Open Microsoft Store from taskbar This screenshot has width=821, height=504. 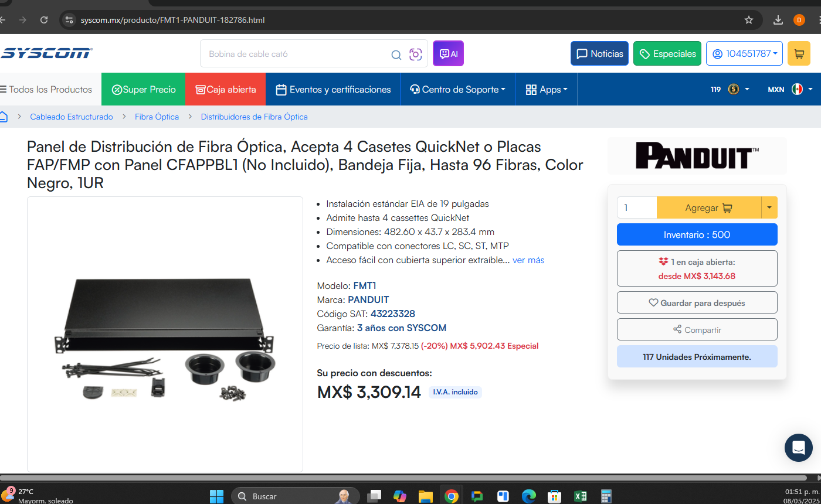[x=555, y=496]
